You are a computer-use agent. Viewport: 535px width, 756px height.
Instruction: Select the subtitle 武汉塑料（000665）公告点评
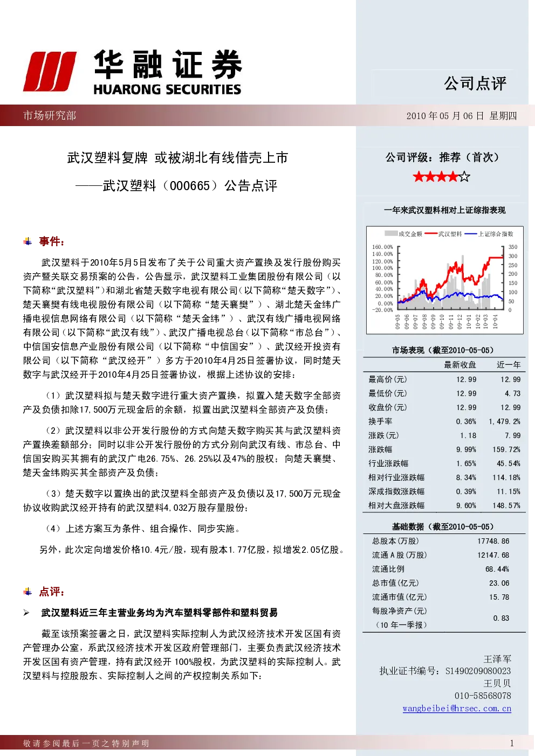(190, 186)
